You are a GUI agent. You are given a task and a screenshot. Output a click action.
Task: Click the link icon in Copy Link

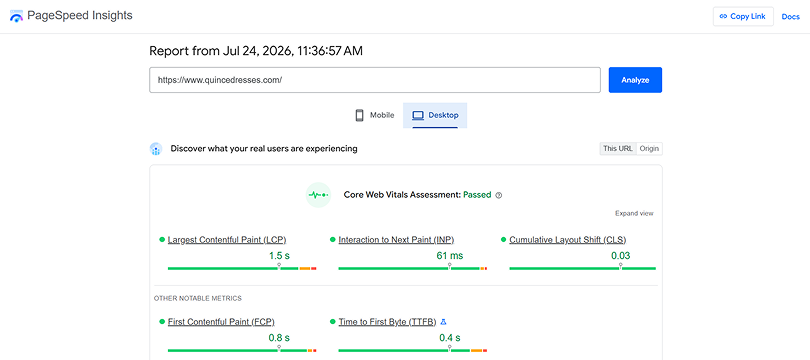(x=723, y=17)
